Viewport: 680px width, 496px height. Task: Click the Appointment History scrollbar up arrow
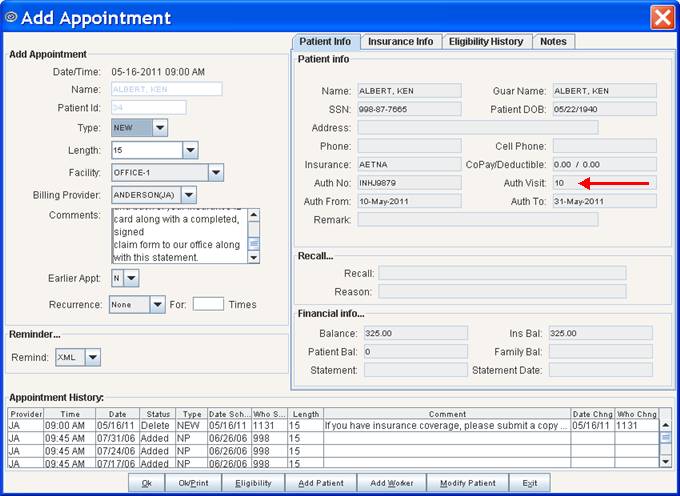pos(665,425)
